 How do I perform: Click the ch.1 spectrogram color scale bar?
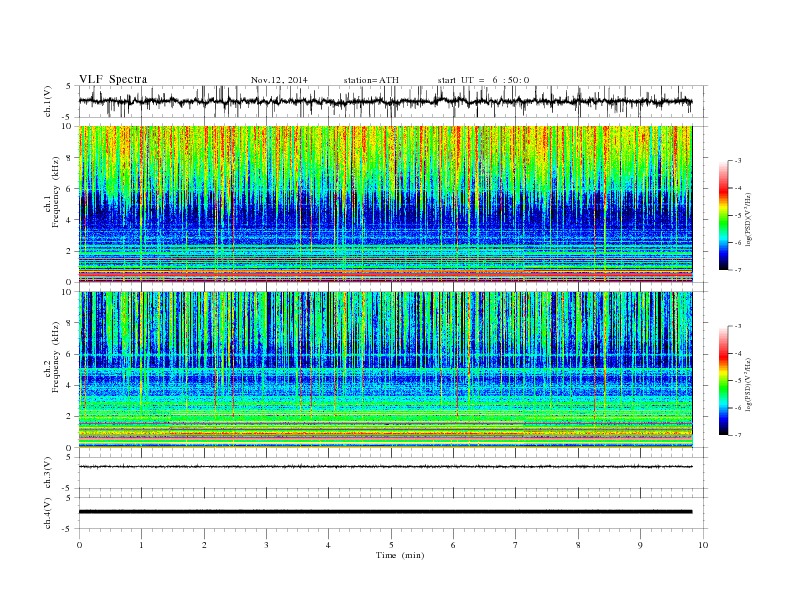tap(723, 215)
